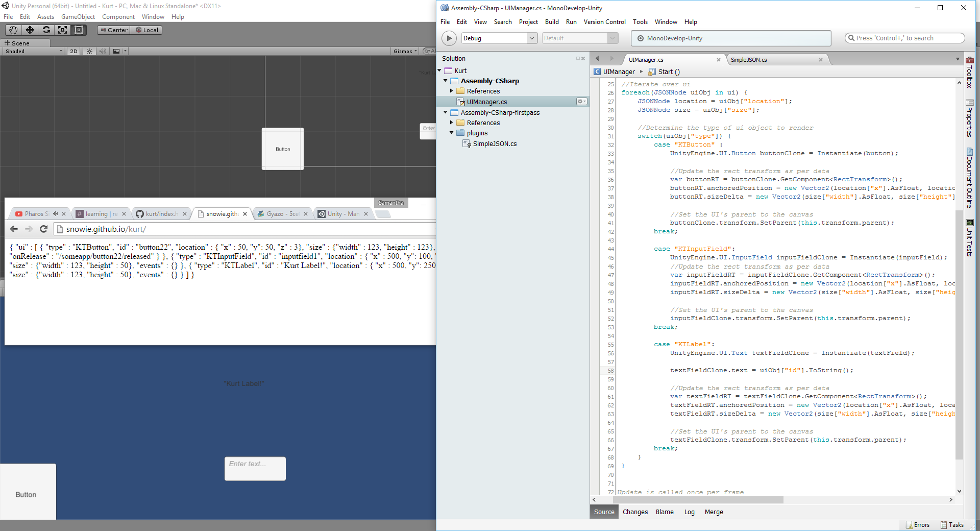Click MonoDevelop Run play button
This screenshot has width=980, height=531.
[x=449, y=38]
